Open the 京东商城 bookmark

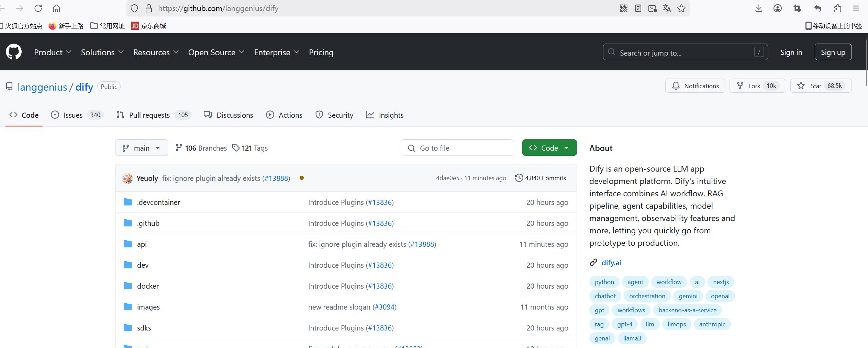(x=149, y=26)
